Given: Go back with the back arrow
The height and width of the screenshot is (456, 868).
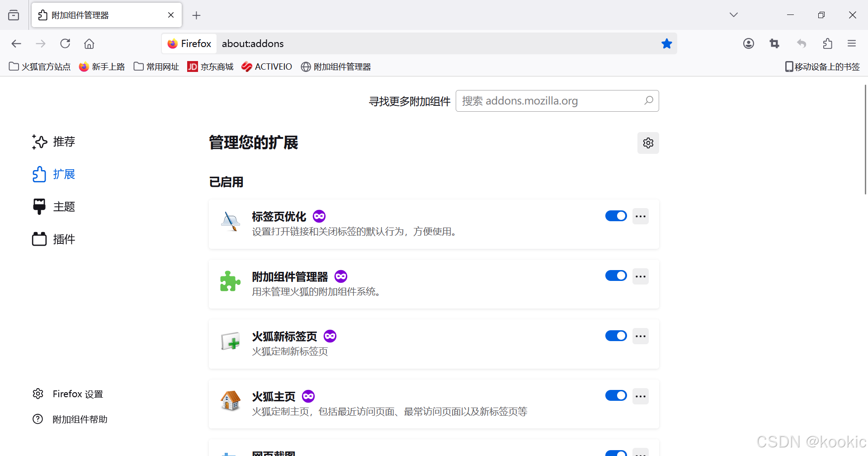Looking at the screenshot, I should click(16, 43).
